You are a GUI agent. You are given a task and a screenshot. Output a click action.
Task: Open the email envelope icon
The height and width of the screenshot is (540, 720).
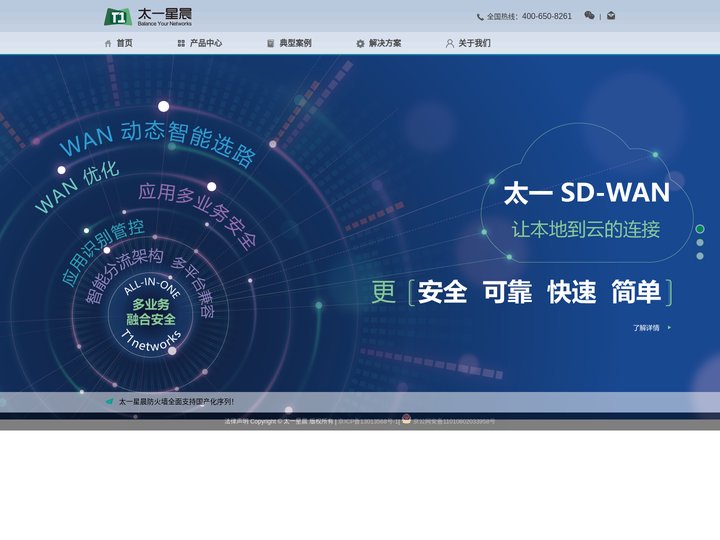(x=611, y=16)
